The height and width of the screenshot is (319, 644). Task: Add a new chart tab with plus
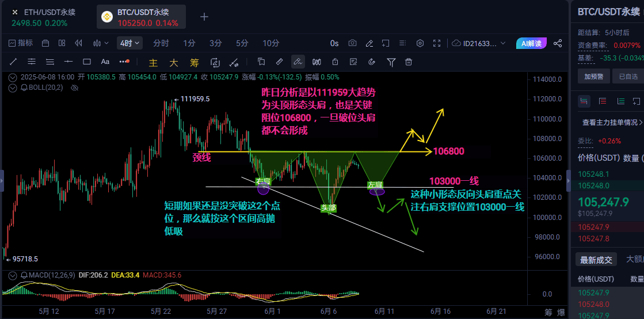pos(204,17)
